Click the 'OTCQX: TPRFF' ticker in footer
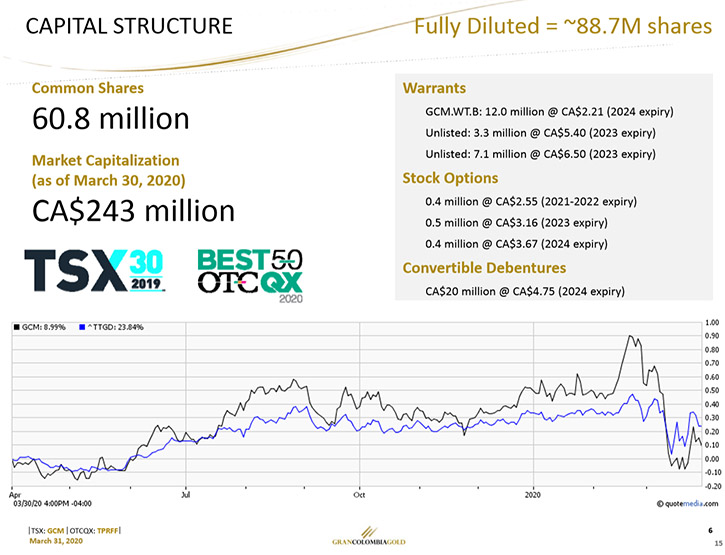725x555 pixels. coord(94,531)
